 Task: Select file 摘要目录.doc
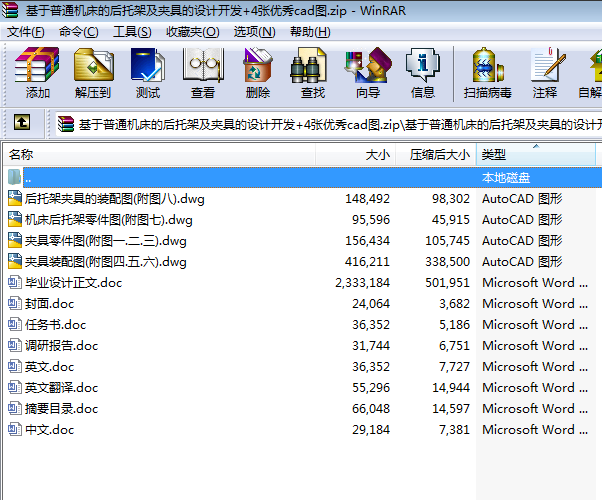(x=61, y=409)
